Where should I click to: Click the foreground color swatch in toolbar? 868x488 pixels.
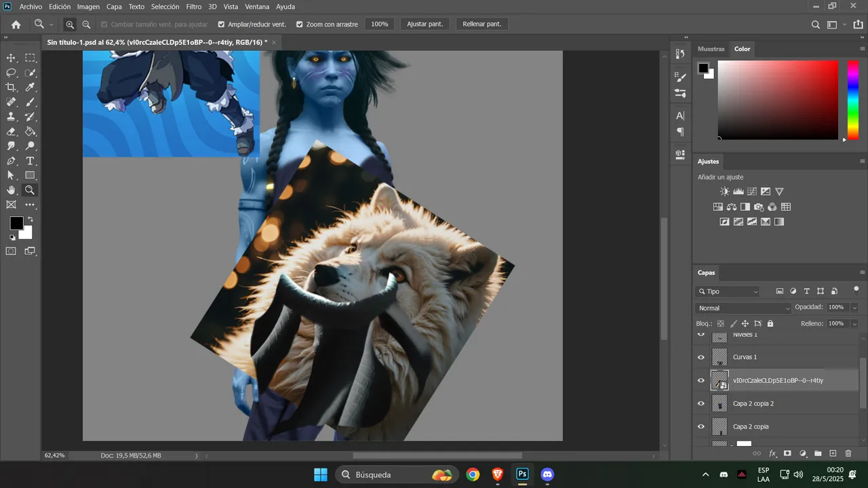16,223
